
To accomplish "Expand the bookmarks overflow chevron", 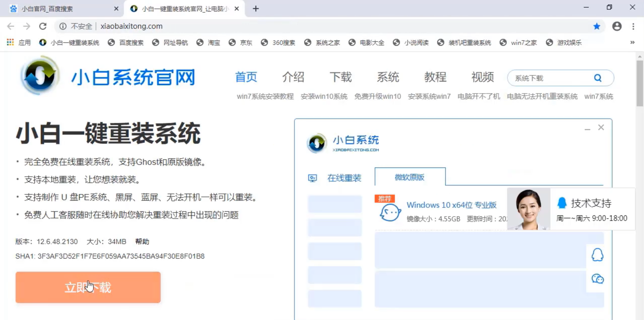I will (x=632, y=42).
